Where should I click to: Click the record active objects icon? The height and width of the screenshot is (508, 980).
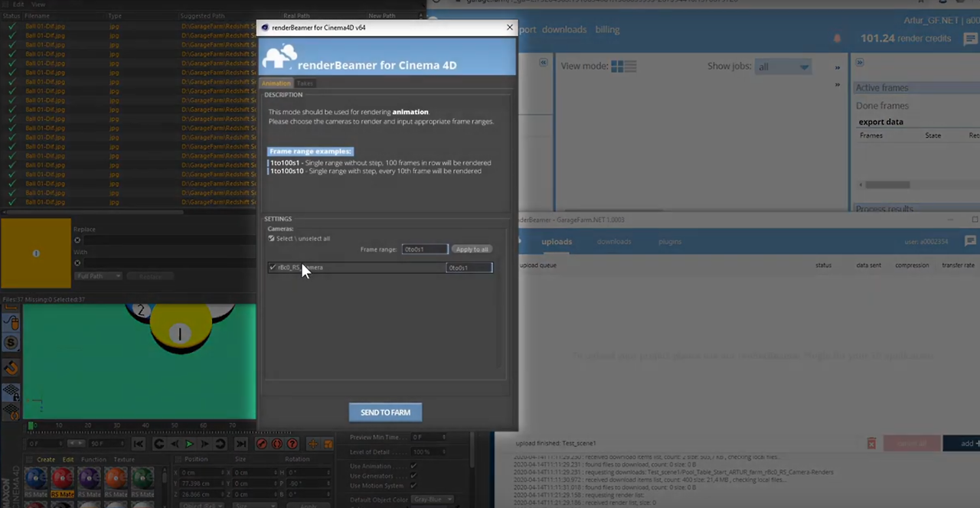262,444
